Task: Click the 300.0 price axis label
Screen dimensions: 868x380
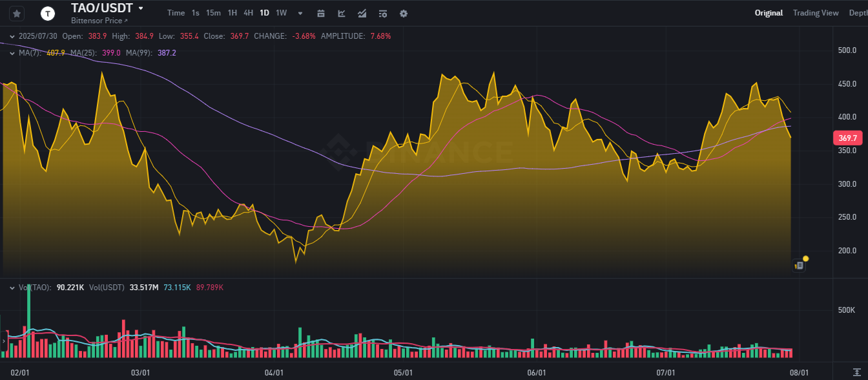Action: pyautogui.click(x=847, y=184)
